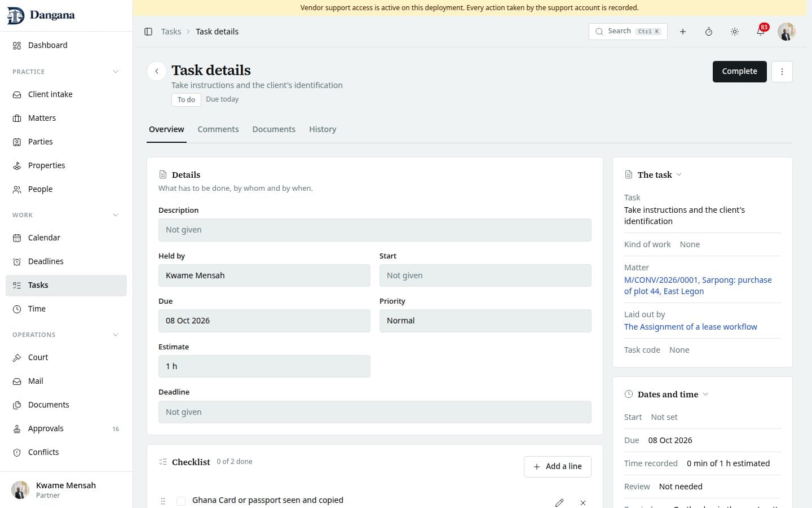Switch theme with the sun icon

coord(735,32)
